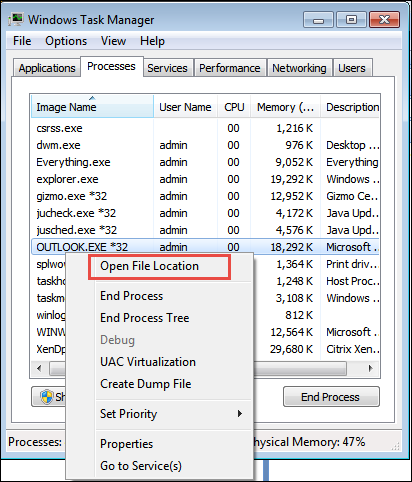Click the 19,292 K memory value
This screenshot has width=412, height=482.
[x=292, y=179]
